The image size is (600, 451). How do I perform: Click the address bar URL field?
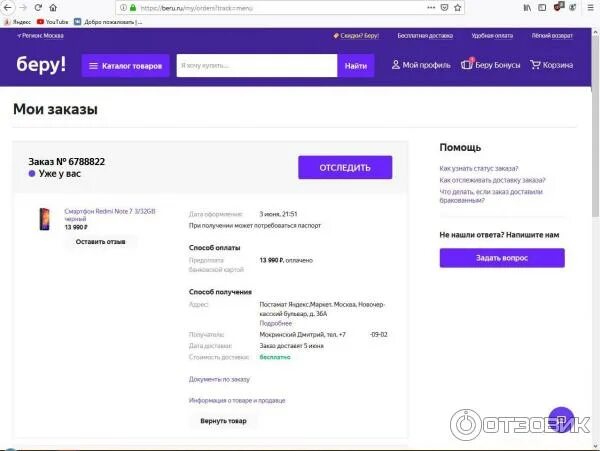pos(281,8)
